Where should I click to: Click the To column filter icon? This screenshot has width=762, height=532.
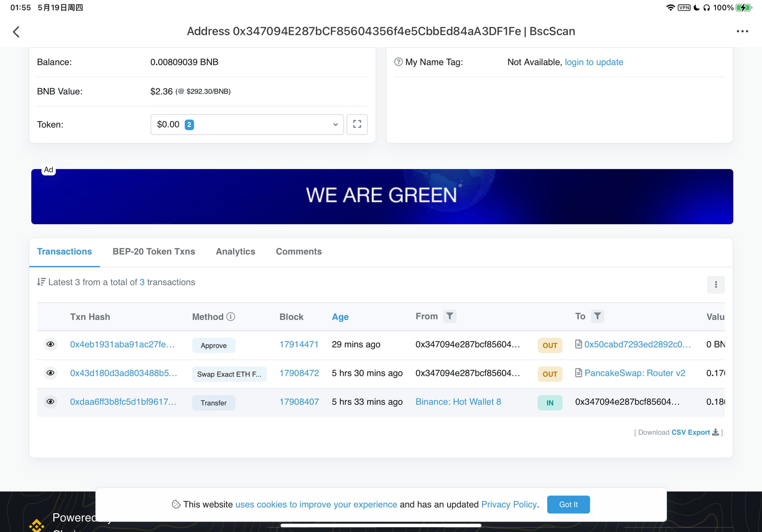pyautogui.click(x=597, y=316)
